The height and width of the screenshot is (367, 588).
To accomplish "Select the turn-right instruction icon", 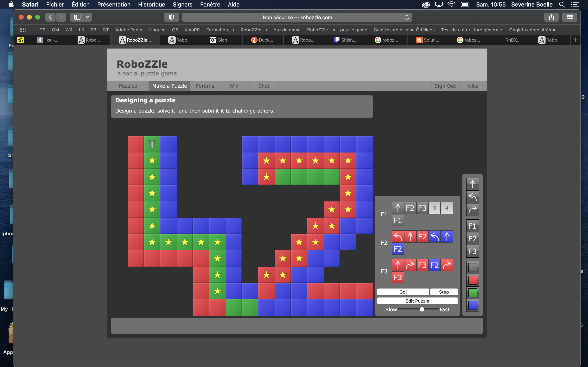I will [473, 210].
